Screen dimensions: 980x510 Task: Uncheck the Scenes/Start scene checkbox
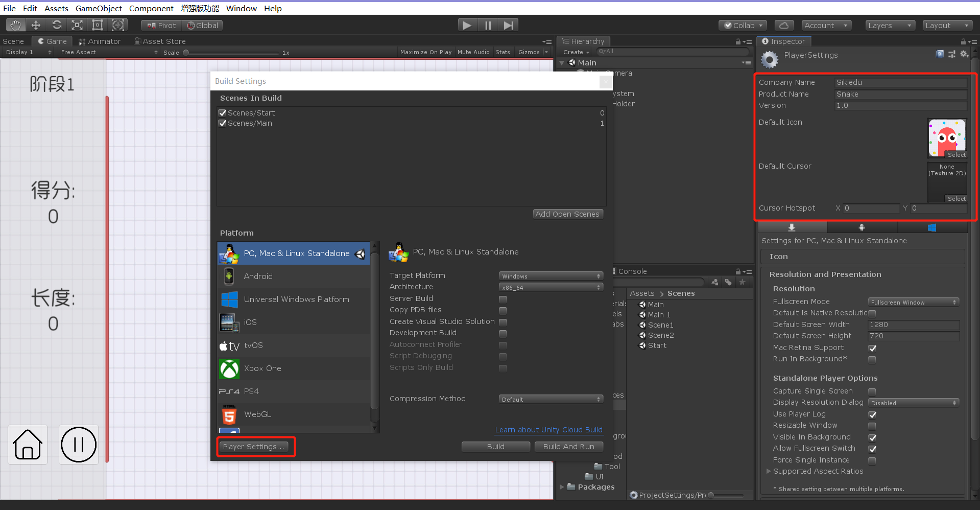coord(222,113)
